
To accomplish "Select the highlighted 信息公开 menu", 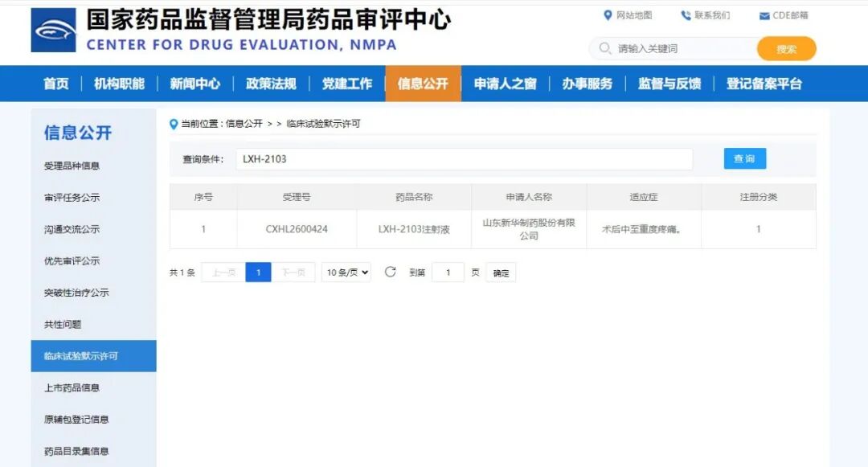I will [423, 84].
